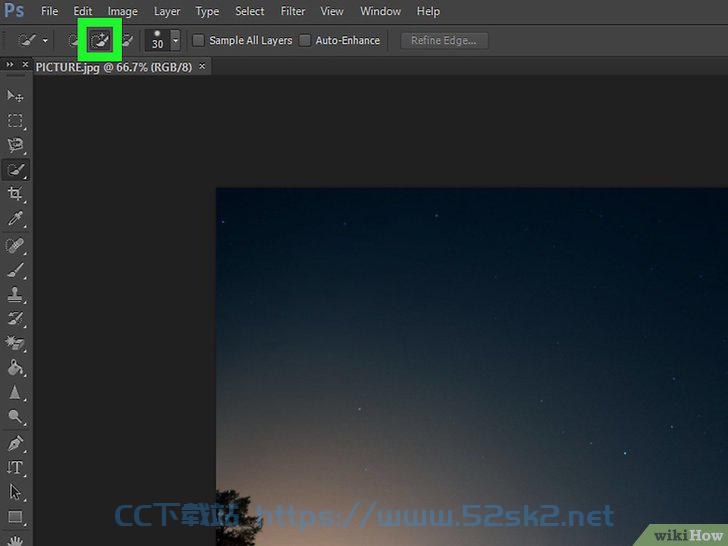The image size is (728, 546).
Task: Switch to the PICTURE.jpg document tab
Action: (114, 67)
